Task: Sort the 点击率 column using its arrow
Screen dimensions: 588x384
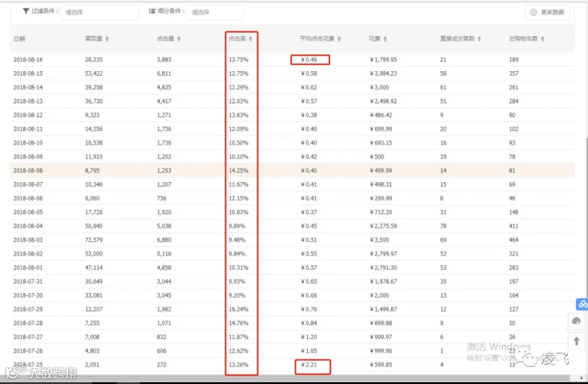Action: pyautogui.click(x=250, y=39)
